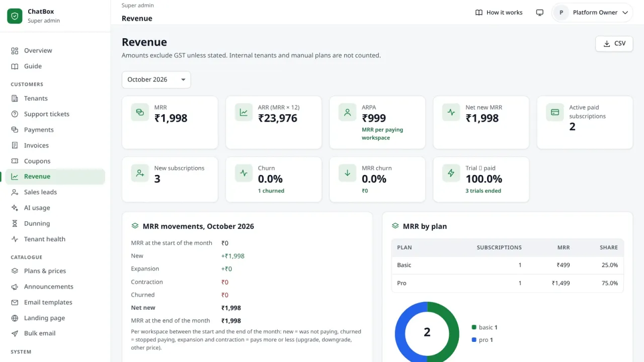The height and width of the screenshot is (362, 644).
Task: Download the revenue CSV
Action: pyautogui.click(x=614, y=44)
